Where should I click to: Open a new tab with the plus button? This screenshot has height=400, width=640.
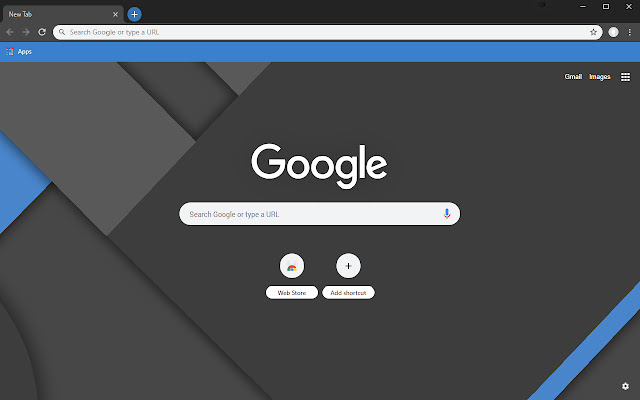[134, 14]
